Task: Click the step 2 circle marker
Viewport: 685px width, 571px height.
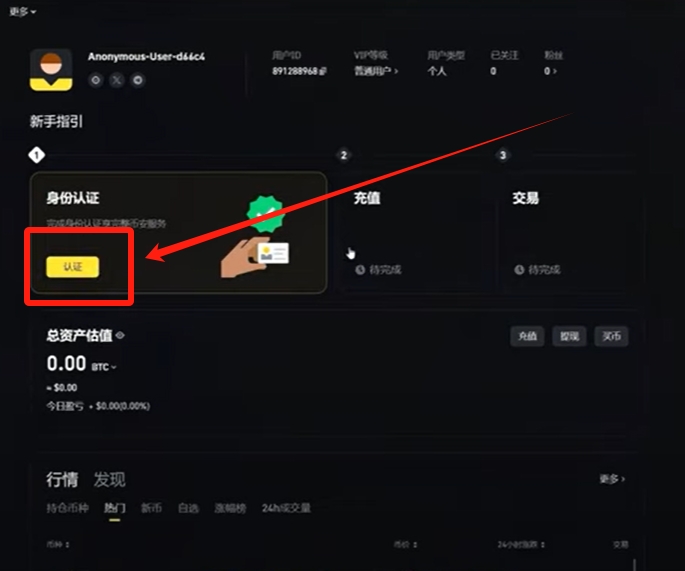Action: coord(344,155)
